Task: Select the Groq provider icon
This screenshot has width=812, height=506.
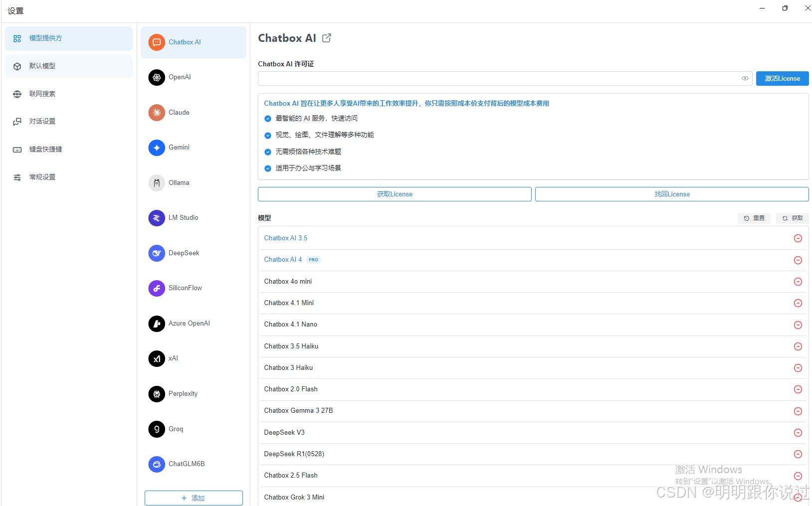Action: click(x=157, y=429)
